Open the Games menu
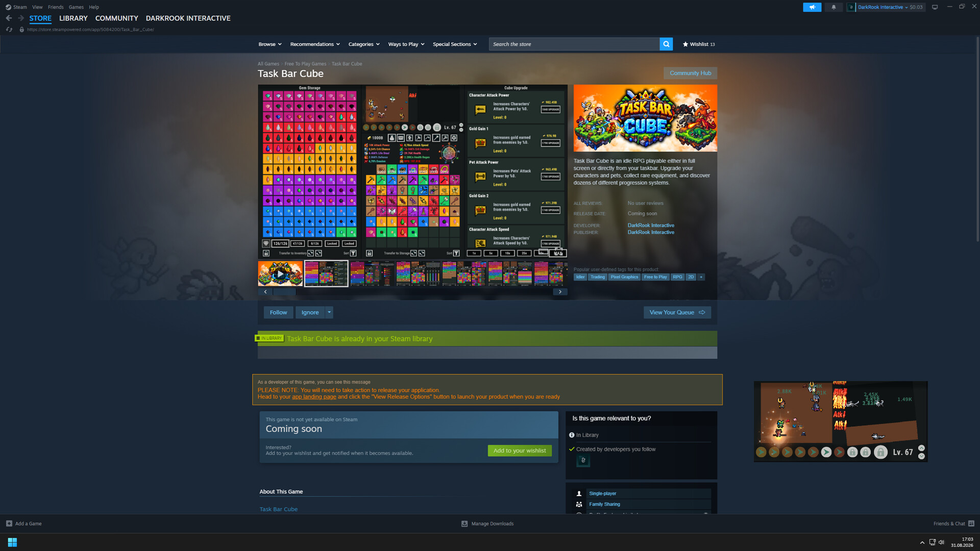The height and width of the screenshot is (551, 980). click(x=76, y=7)
